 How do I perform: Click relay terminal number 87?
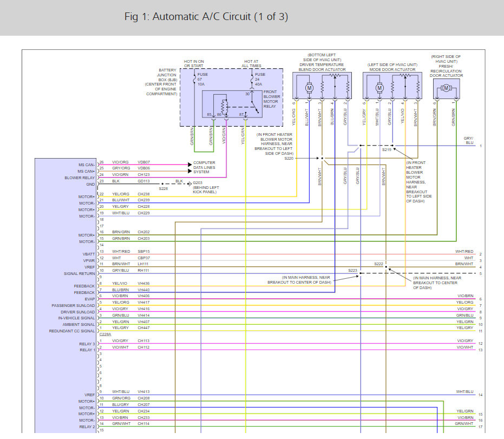click(241, 114)
